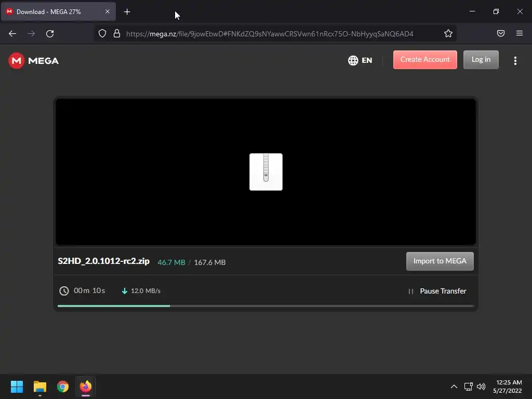Close the Download - MEGA tab
The width and height of the screenshot is (532, 399).
[x=107, y=11]
